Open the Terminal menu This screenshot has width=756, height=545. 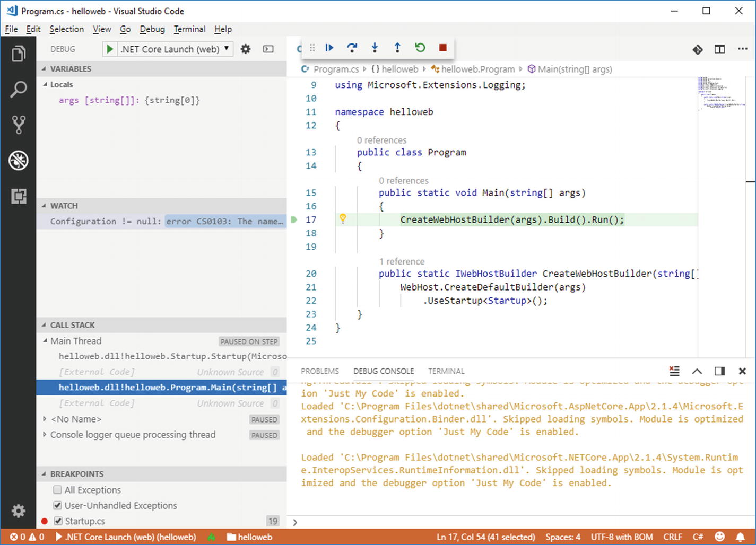point(189,29)
